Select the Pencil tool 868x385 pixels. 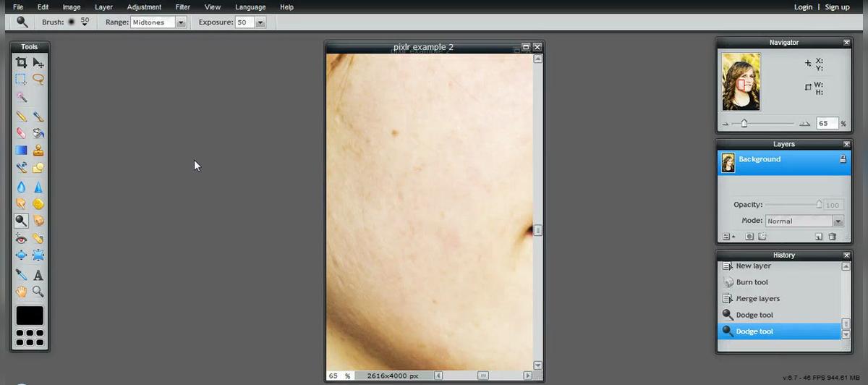[x=21, y=116]
